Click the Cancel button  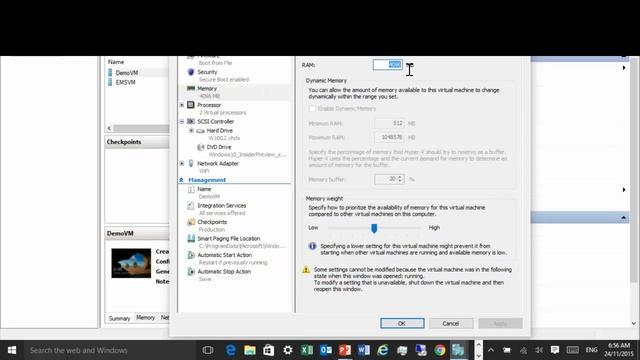451,323
